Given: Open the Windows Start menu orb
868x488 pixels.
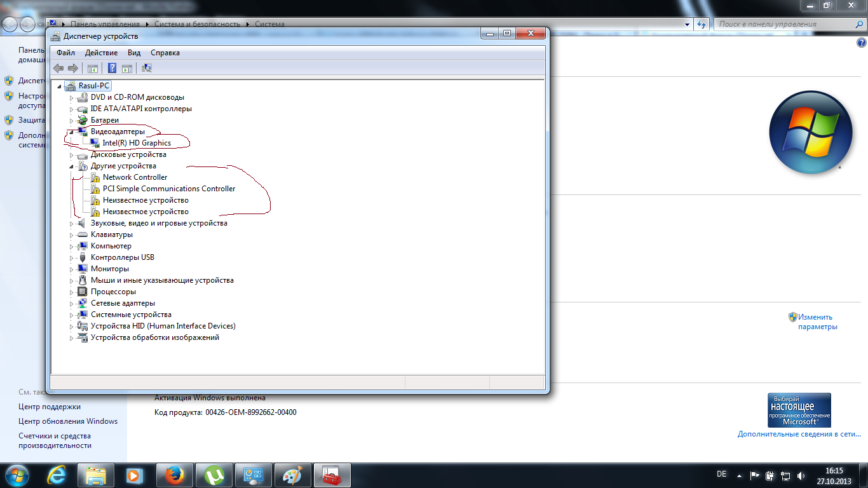Looking at the screenshot, I should click(18, 475).
